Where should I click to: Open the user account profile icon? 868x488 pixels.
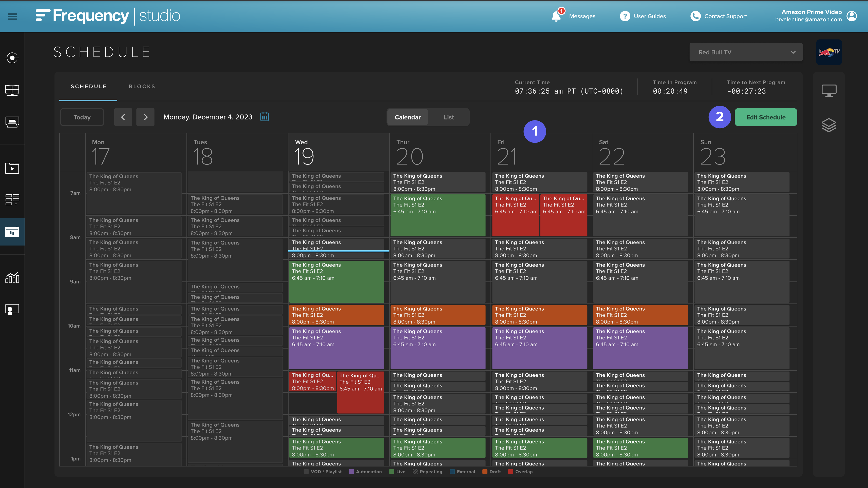[x=852, y=16]
